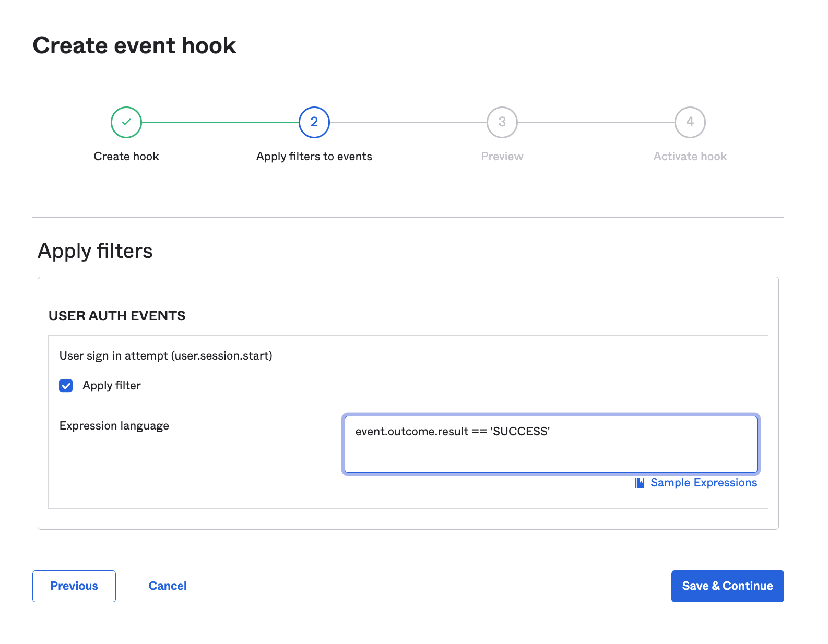
Task: Click the step 4 circle indicator
Action: [690, 122]
